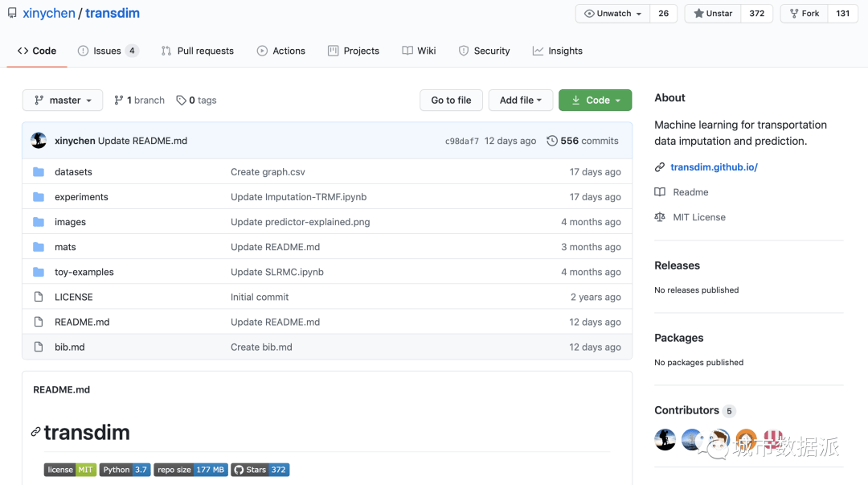Expand the master branch dropdown

(63, 101)
